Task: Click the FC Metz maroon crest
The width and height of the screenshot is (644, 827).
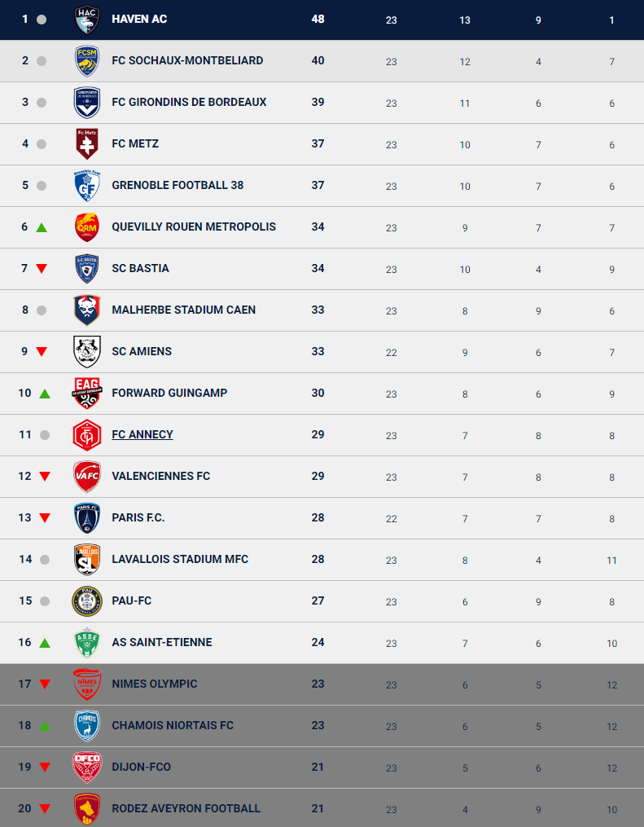Action: pos(87,144)
